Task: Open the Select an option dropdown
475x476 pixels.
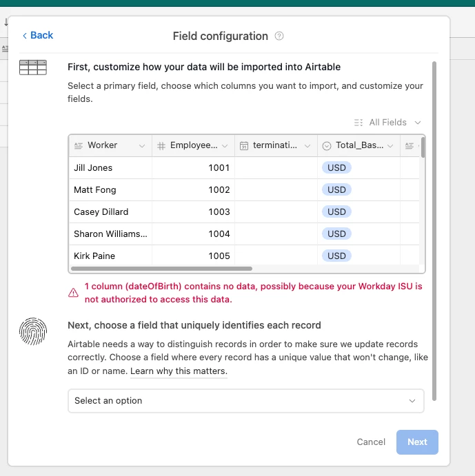Action: [246, 401]
